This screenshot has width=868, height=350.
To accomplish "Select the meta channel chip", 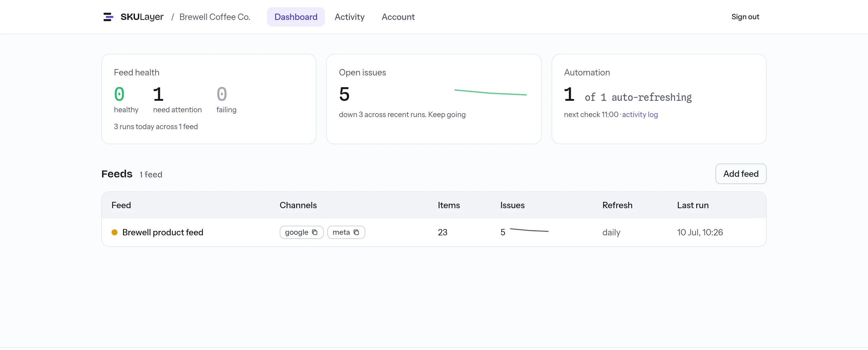I will pos(346,232).
